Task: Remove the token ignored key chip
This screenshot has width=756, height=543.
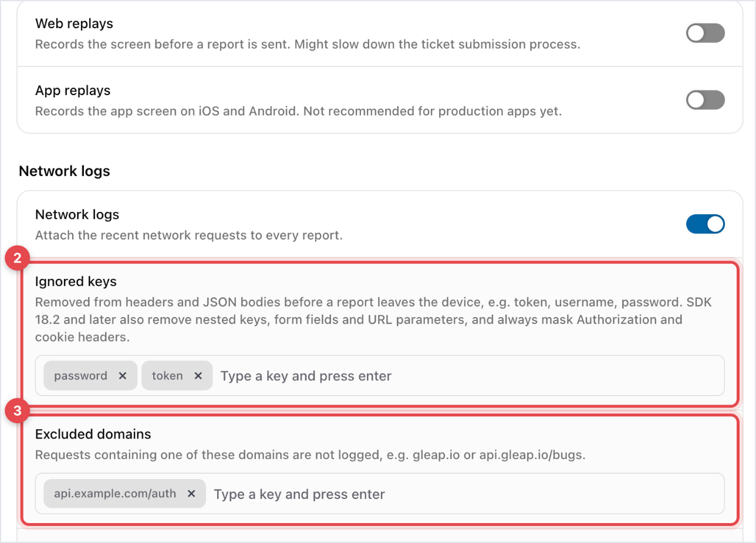Action: point(198,376)
